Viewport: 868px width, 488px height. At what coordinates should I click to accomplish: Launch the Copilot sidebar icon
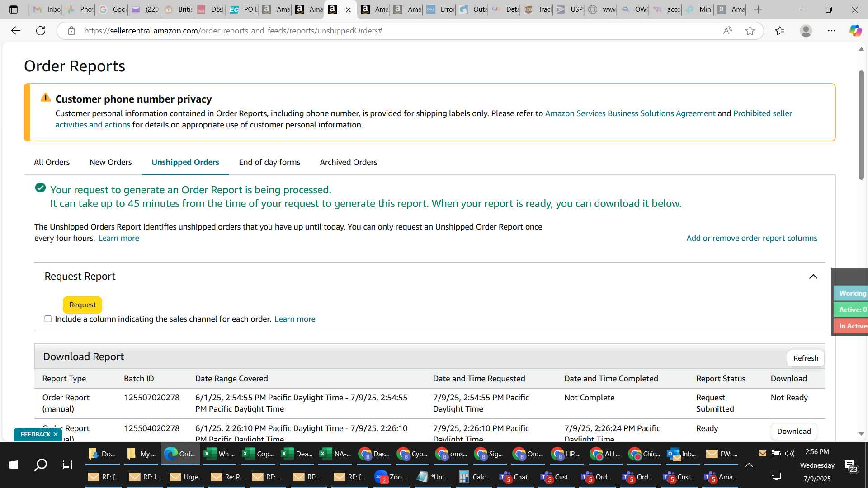855,31
